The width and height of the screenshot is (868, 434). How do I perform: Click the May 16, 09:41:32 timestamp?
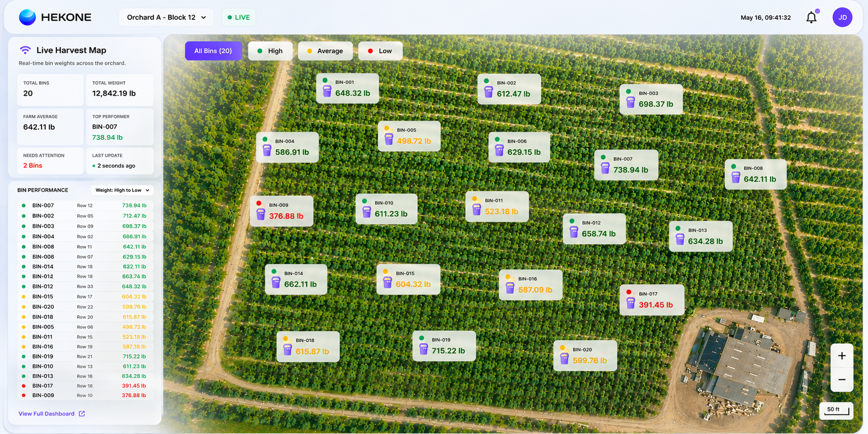click(x=765, y=18)
